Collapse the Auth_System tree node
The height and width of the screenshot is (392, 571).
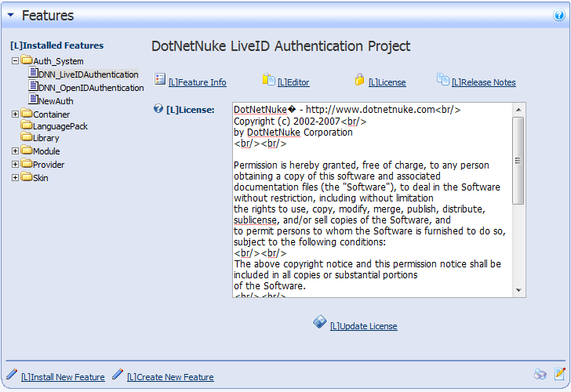[x=15, y=61]
